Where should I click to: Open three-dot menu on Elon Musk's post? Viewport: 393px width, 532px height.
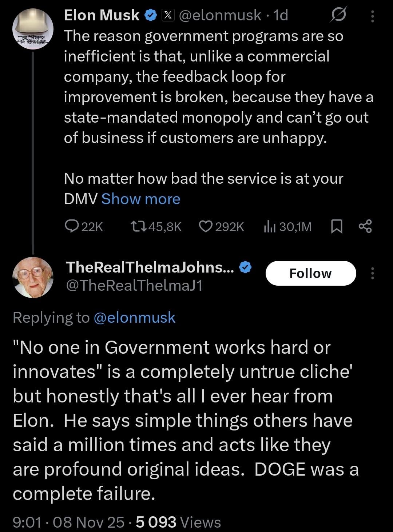tap(372, 16)
